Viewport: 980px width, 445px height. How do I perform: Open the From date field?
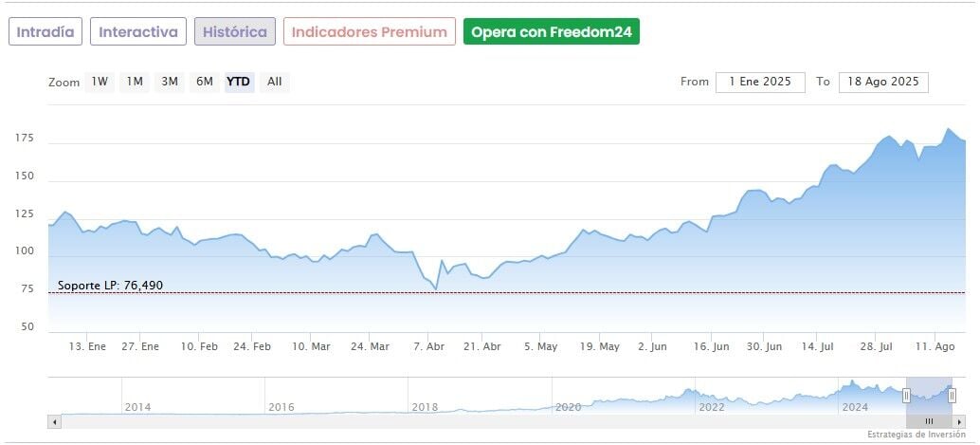coord(760,82)
